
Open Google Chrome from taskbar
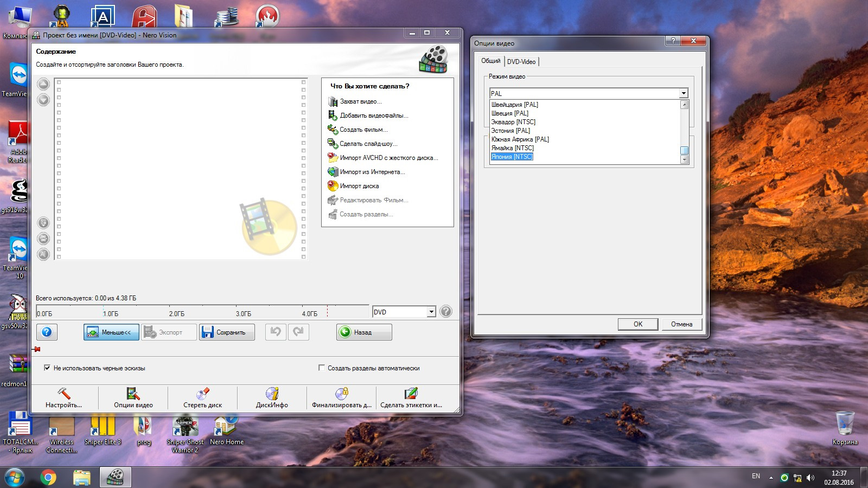tap(48, 478)
